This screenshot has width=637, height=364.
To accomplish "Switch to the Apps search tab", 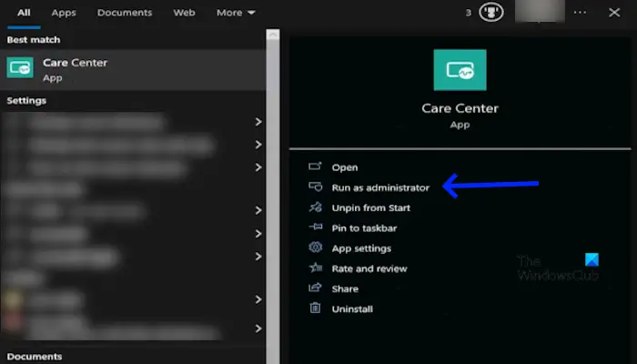I will [64, 13].
